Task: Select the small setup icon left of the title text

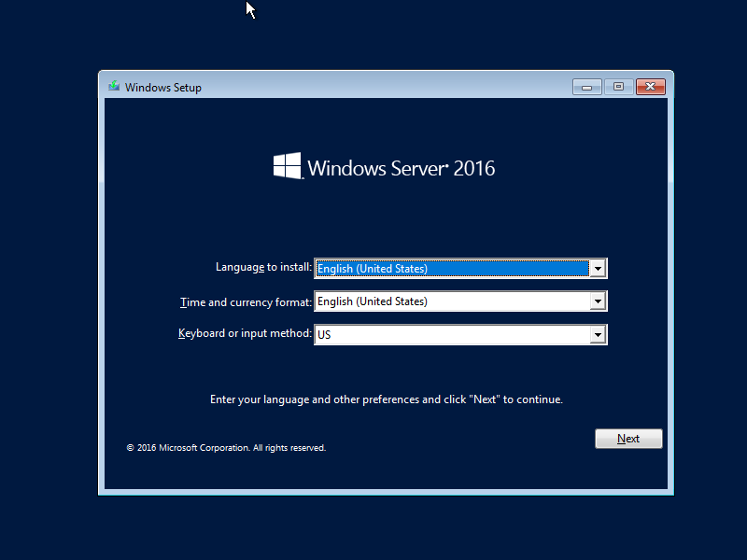Action: [113, 86]
